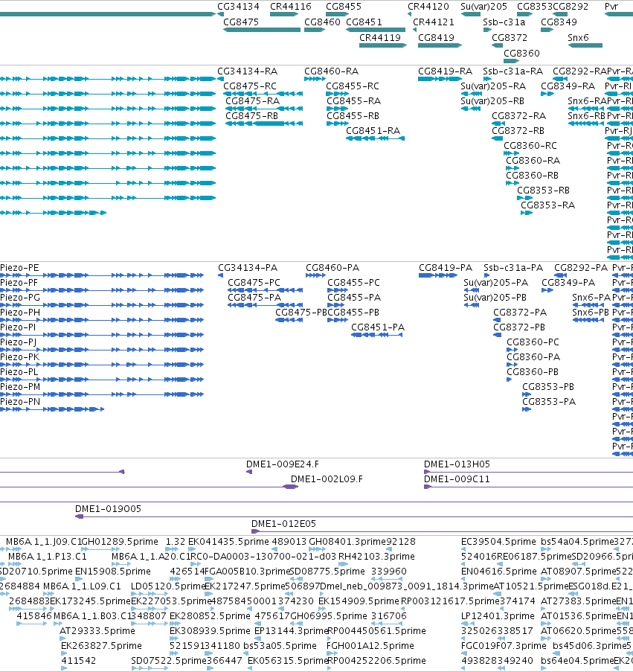
Task: Select the Piezo-PK protein label
Action: point(19,357)
